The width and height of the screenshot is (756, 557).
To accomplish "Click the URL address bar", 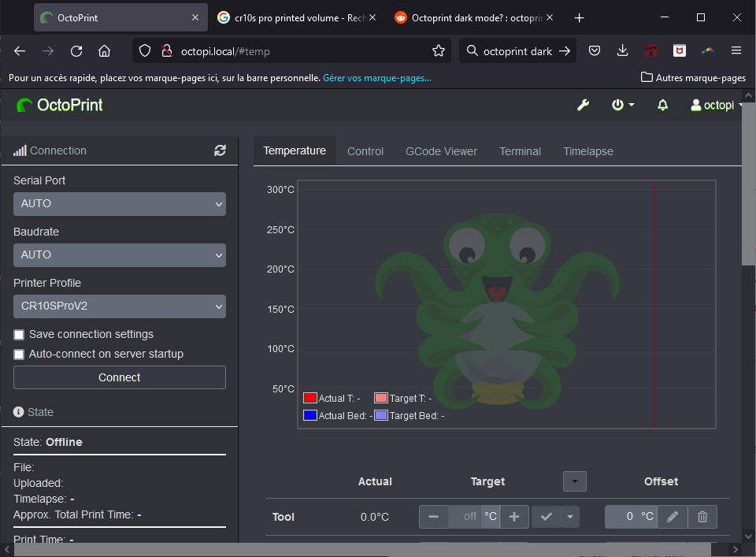I will [291, 50].
